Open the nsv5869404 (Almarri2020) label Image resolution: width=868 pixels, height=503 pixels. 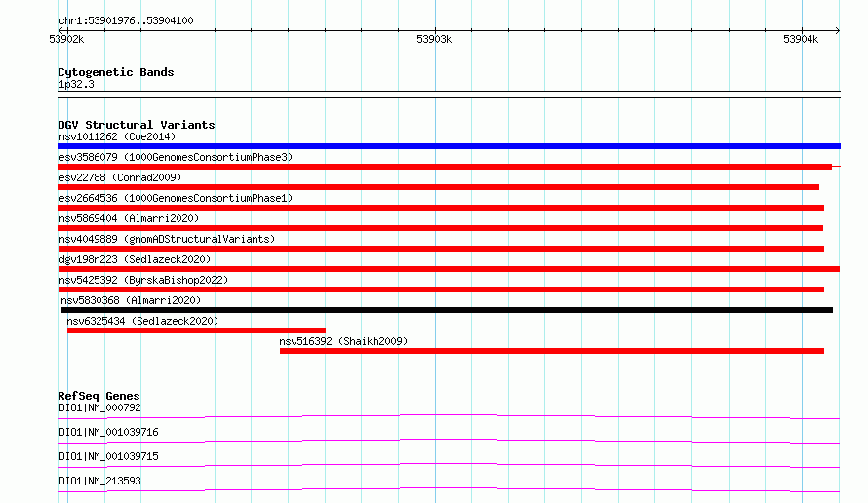coord(129,218)
